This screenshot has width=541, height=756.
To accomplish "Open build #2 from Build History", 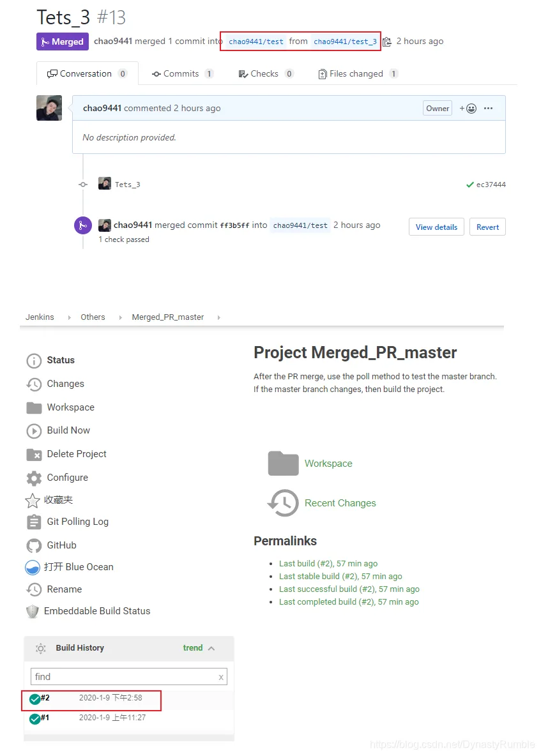I will (x=45, y=698).
